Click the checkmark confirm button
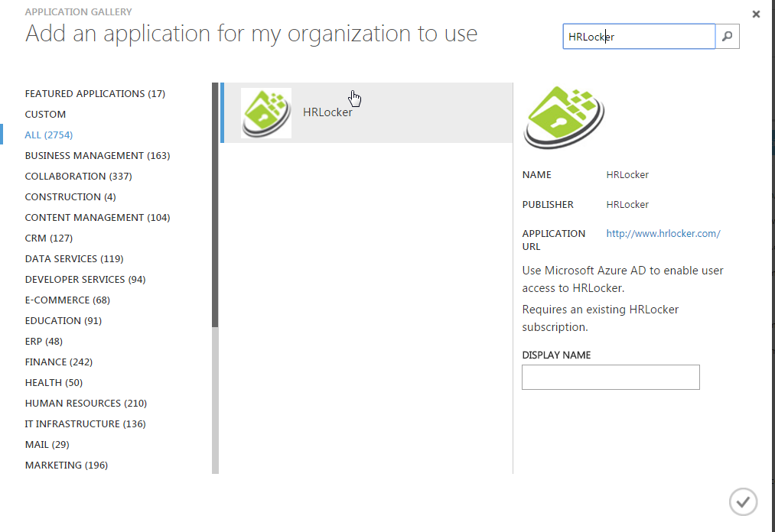Screen dimensions: 775x532 click(743, 501)
